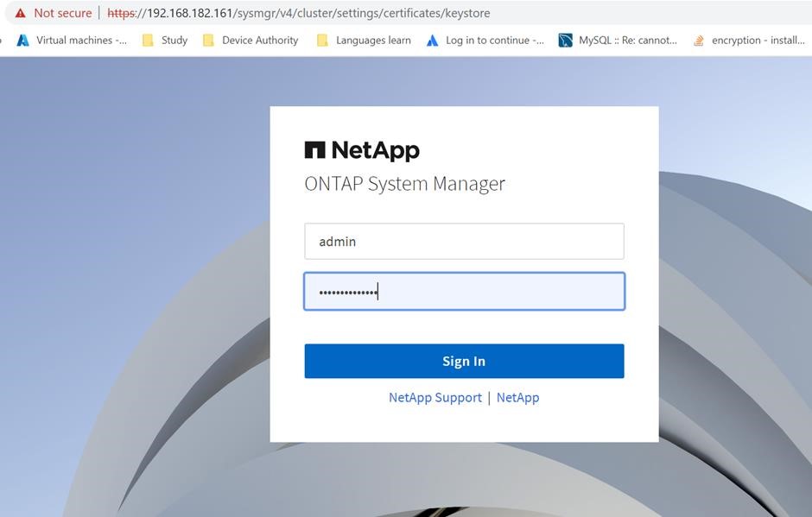
Task: Open encryption - install bookmark
Action: [749, 41]
